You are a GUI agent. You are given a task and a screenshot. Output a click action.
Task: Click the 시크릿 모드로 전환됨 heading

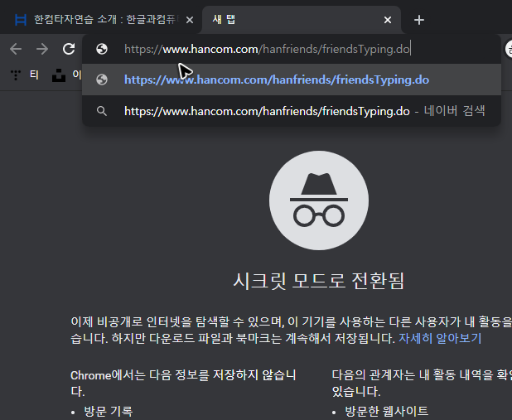click(x=319, y=281)
